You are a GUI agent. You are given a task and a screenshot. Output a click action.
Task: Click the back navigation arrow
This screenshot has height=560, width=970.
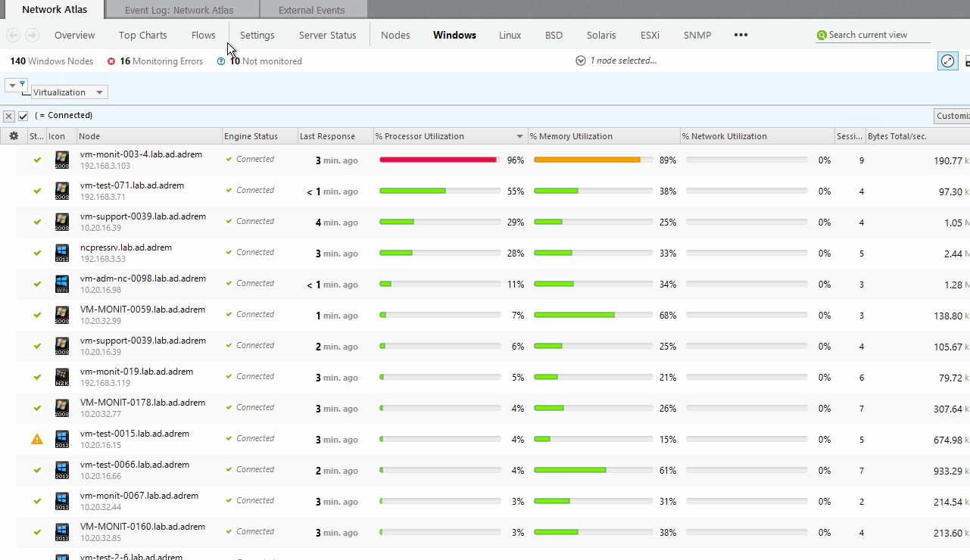point(13,35)
